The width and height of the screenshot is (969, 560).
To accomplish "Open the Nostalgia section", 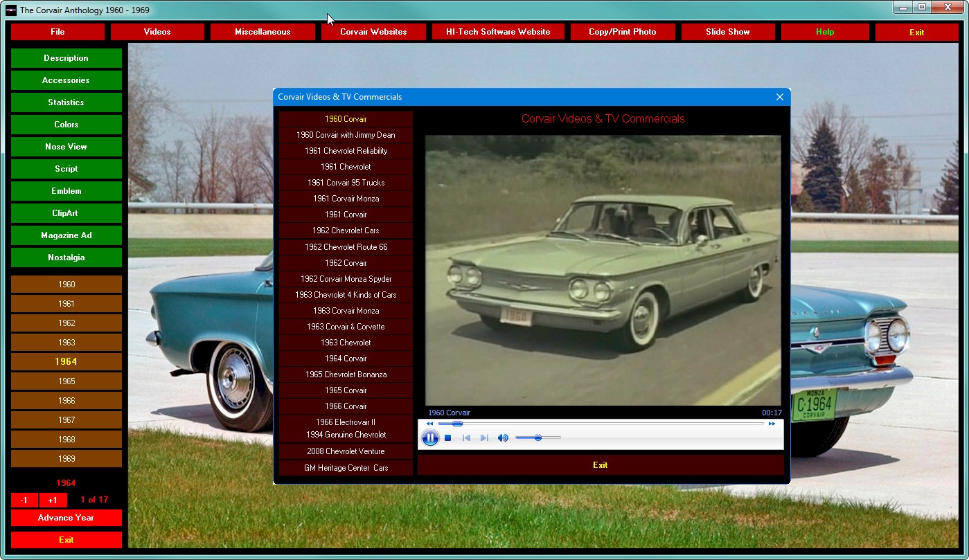I will (x=66, y=258).
